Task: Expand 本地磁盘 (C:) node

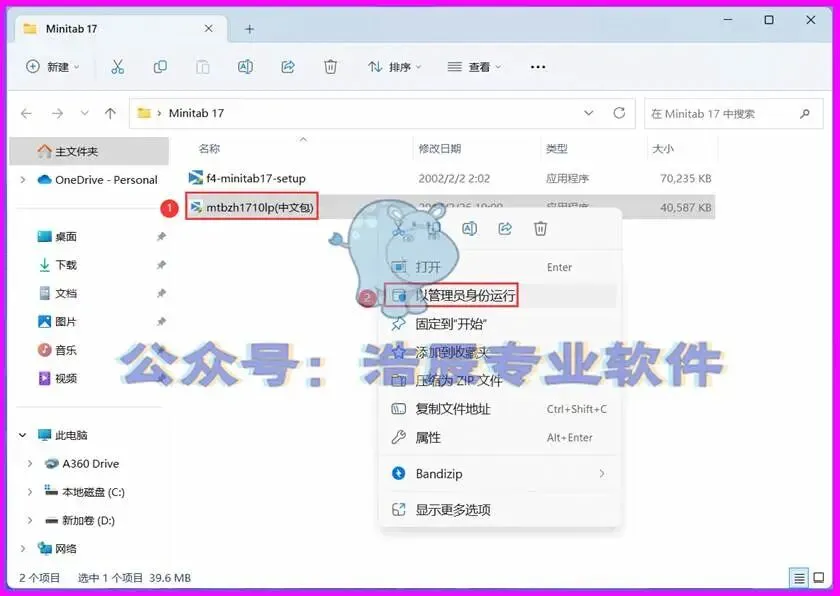Action: (x=30, y=492)
